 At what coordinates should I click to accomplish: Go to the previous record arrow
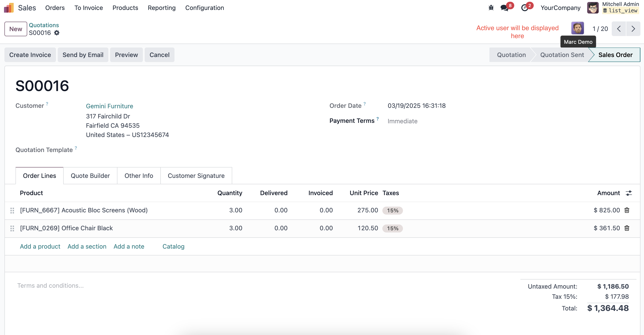(619, 29)
